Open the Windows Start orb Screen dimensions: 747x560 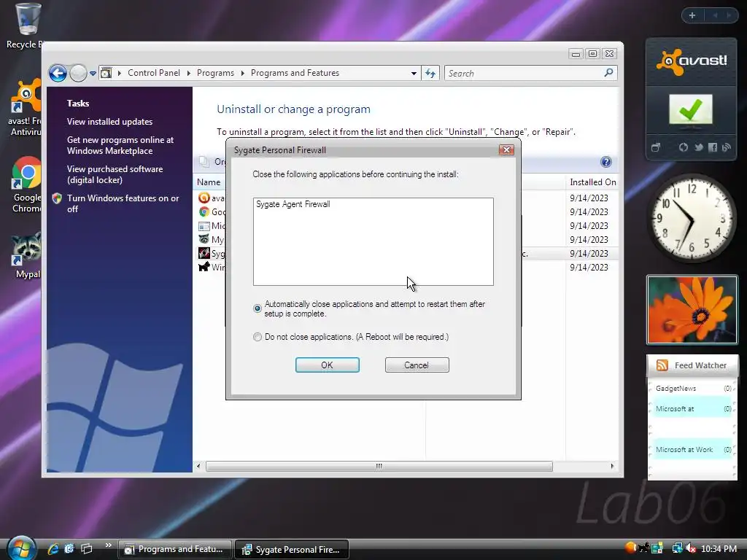coord(21,548)
